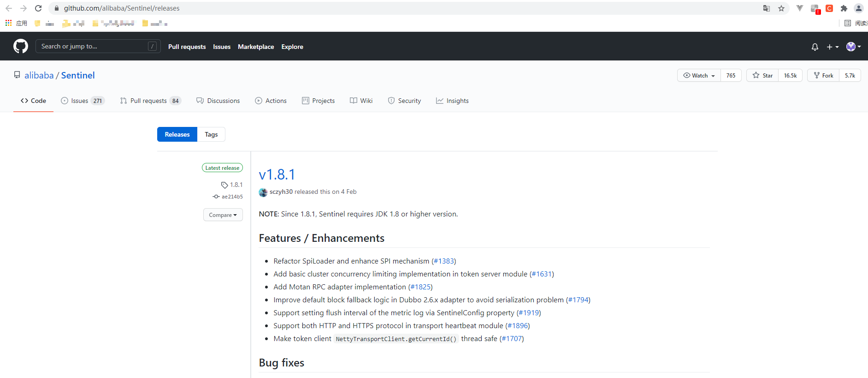Open browser extensions puzzle icon

(x=844, y=8)
